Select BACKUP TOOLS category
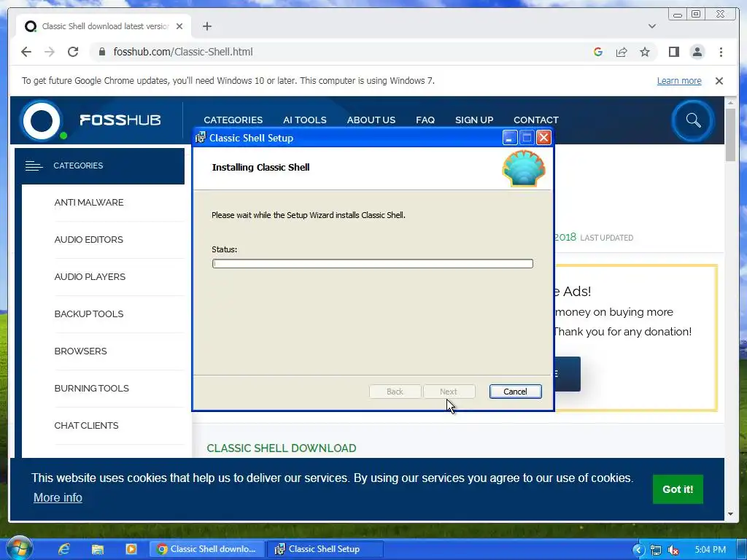Viewport: 747px width, 560px height. pos(88,314)
